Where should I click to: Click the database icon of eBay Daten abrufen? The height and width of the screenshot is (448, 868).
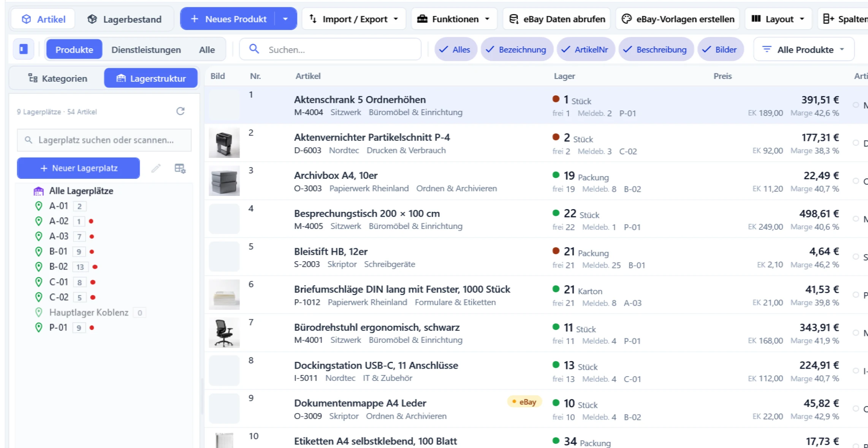tap(514, 19)
